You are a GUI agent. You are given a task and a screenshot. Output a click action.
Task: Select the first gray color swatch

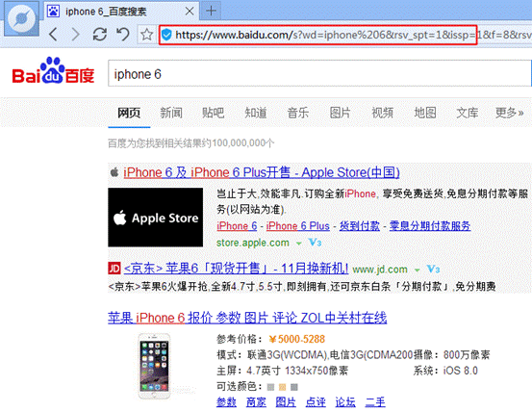click(x=270, y=387)
